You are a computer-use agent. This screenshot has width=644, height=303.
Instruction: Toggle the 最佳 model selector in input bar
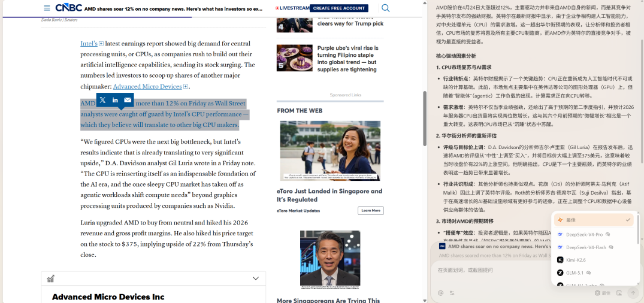point(603,293)
